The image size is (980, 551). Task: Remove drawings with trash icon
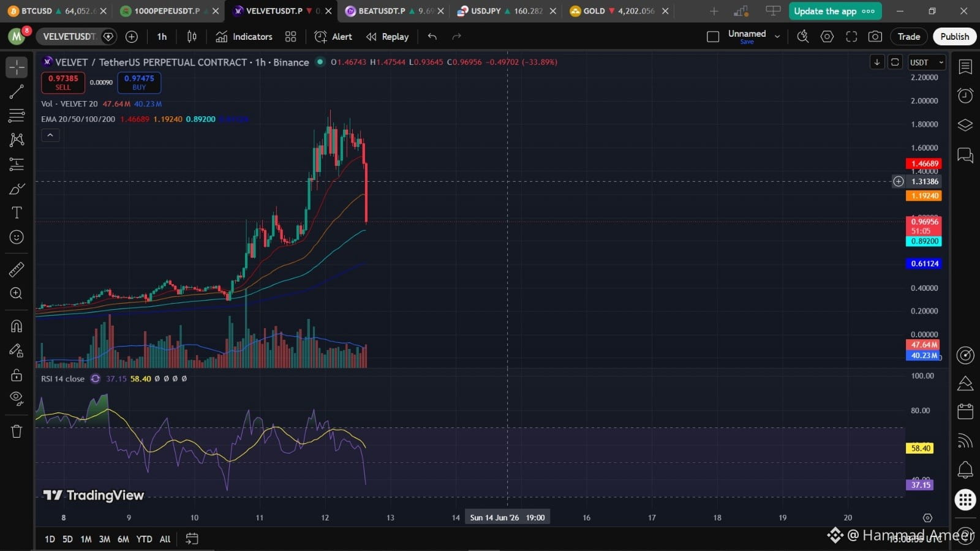(17, 431)
